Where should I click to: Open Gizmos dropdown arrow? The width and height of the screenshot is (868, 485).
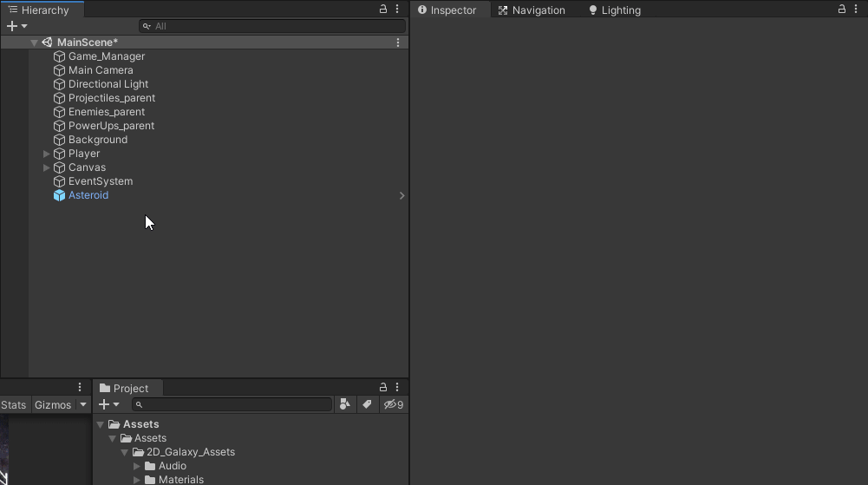(x=83, y=404)
